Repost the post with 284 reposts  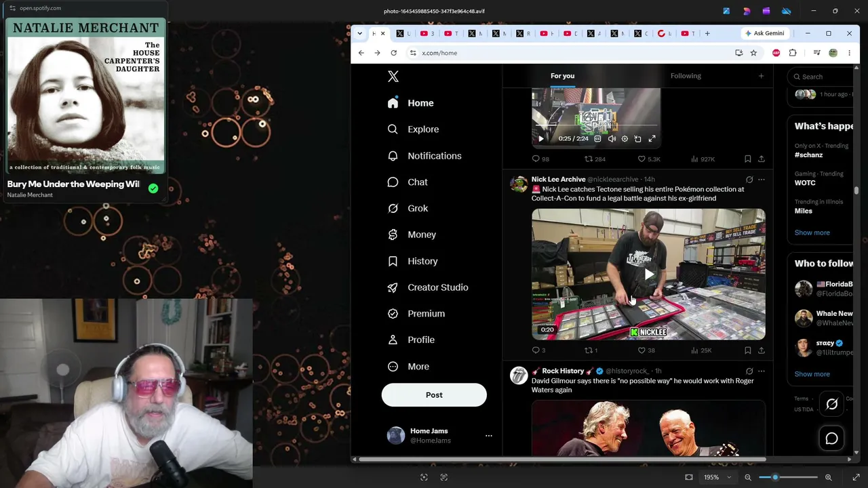595,159
